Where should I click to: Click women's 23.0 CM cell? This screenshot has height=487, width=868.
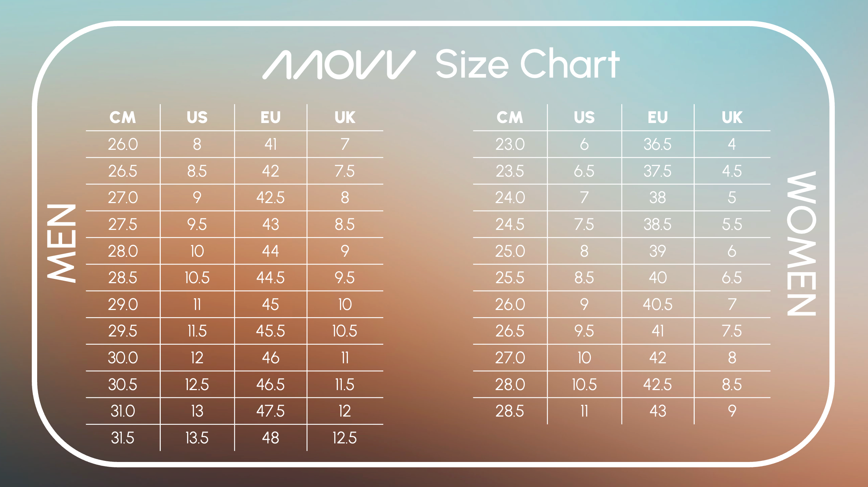pyautogui.click(x=510, y=144)
